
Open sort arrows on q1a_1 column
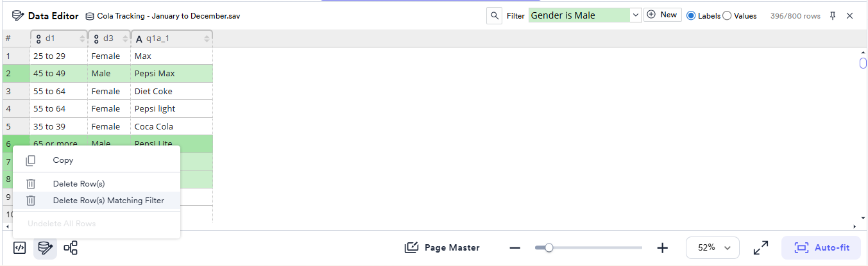(207, 38)
